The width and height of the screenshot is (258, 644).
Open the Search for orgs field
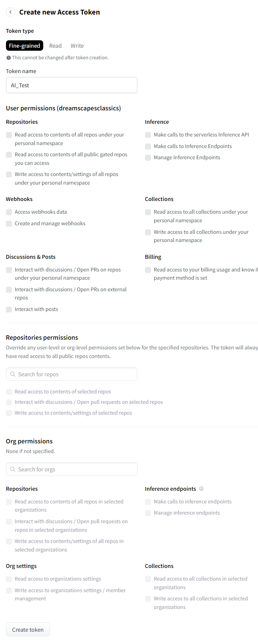(x=72, y=469)
